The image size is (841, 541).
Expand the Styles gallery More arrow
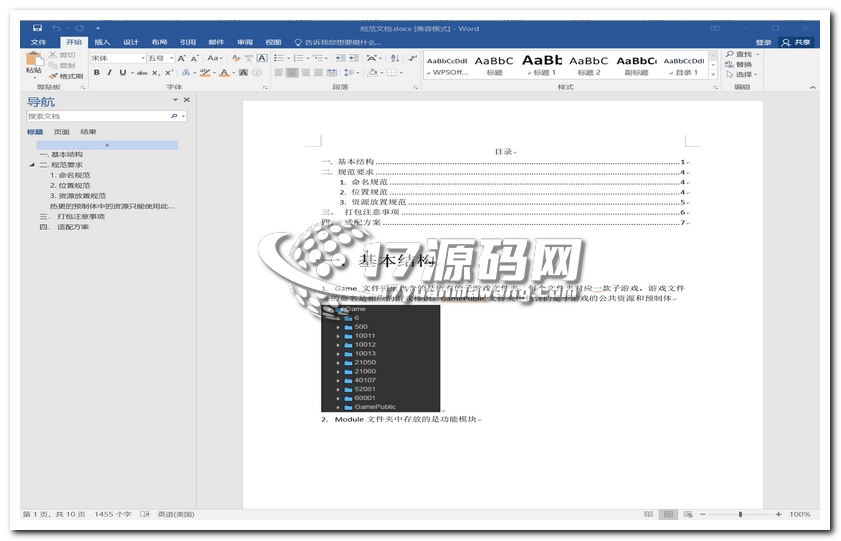(x=713, y=75)
